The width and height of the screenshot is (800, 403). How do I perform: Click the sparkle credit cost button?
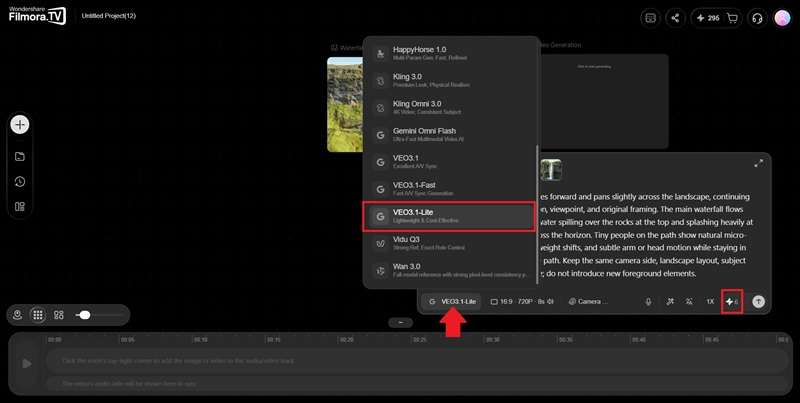point(732,301)
